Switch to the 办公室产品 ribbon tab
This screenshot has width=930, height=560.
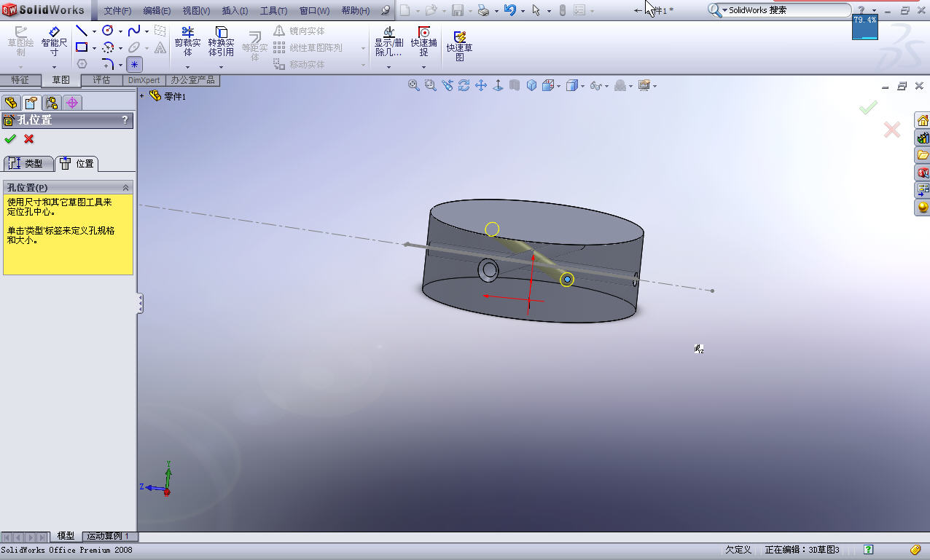tap(192, 80)
